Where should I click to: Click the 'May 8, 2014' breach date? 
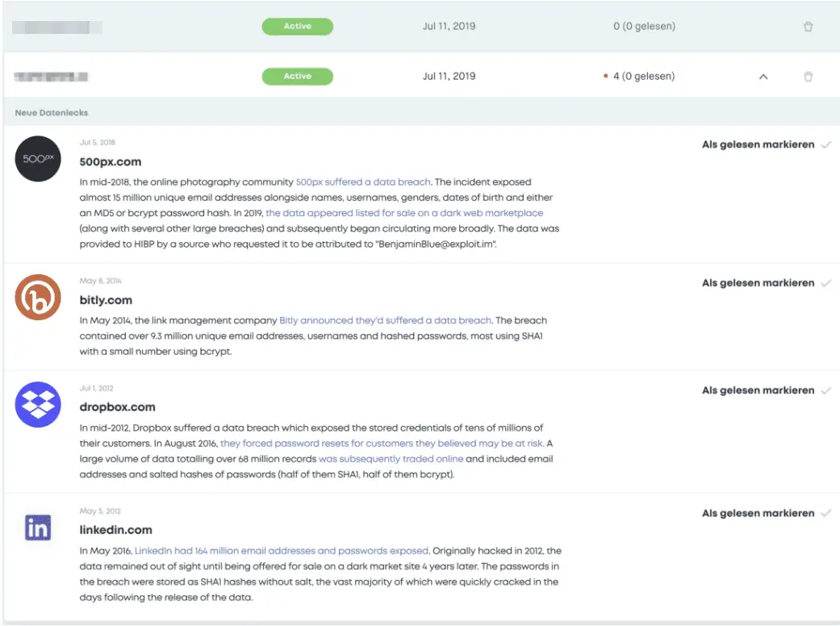click(100, 281)
